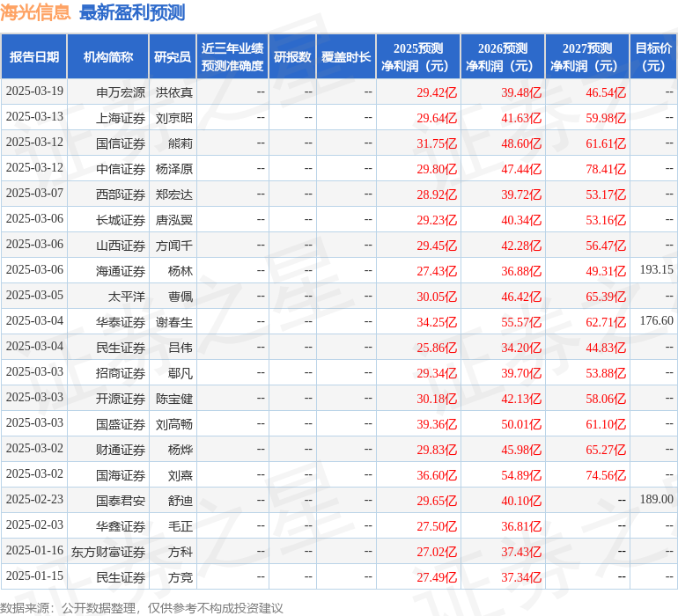The height and width of the screenshot is (616, 678).
Task: Click the 近三年业绩预测准确度 column header
Action: click(232, 57)
